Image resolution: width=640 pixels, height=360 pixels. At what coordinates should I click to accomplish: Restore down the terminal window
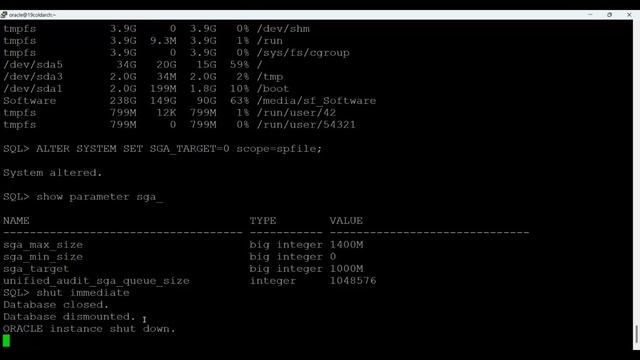pos(609,15)
